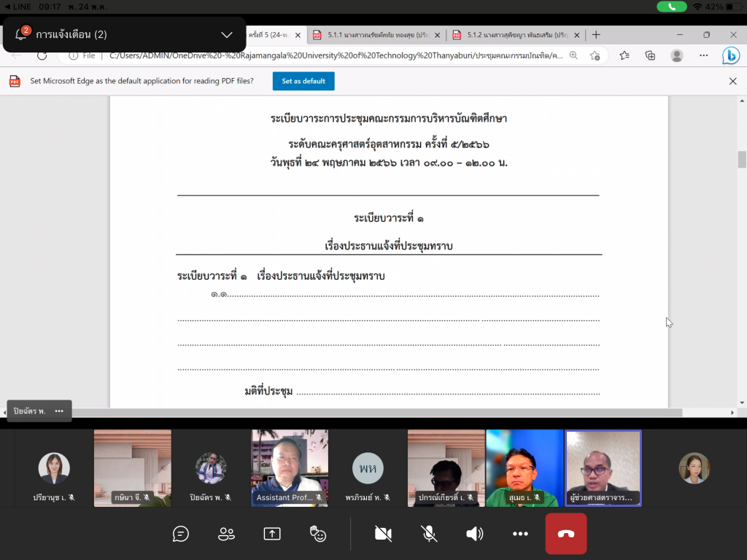The height and width of the screenshot is (560, 747).
Task: Unmute the microphone
Action: [x=429, y=534]
